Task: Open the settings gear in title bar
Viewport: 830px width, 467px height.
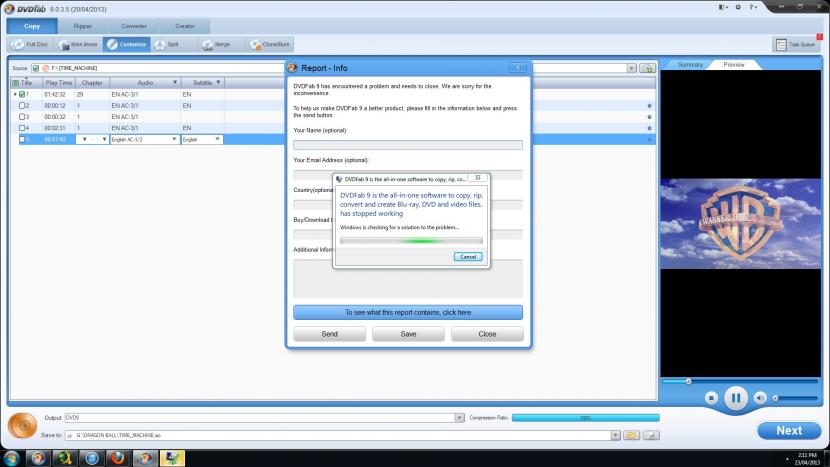Action: point(738,7)
